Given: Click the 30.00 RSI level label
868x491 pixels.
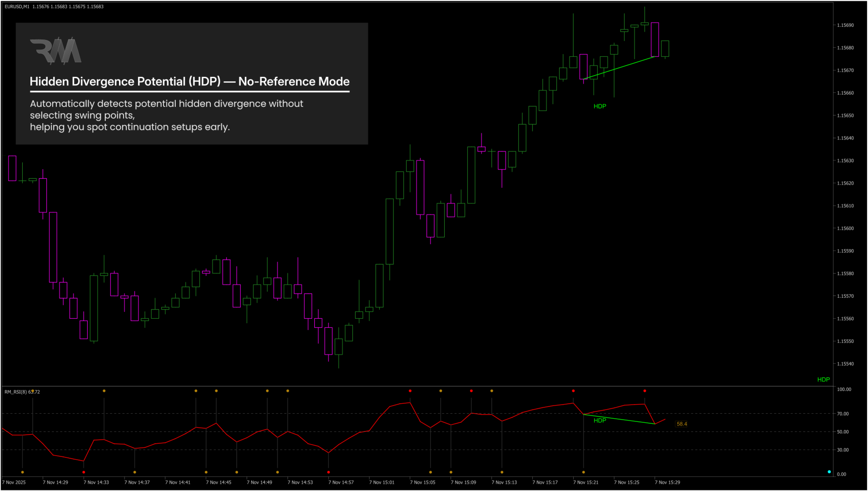Looking at the screenshot, I should pyautogui.click(x=843, y=450).
